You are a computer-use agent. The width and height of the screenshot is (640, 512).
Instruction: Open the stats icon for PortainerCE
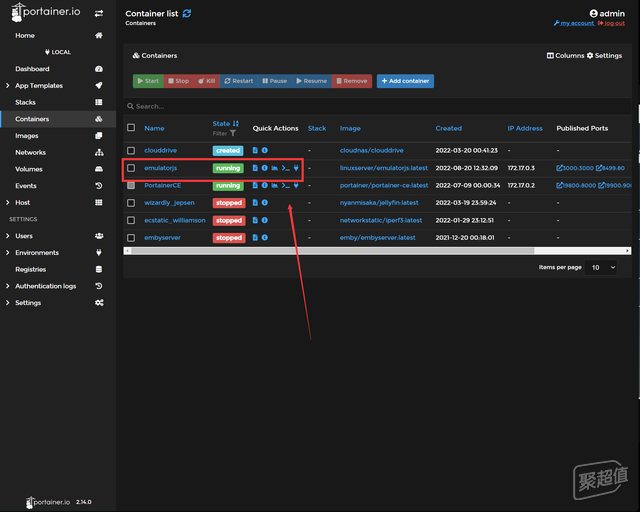pos(275,185)
